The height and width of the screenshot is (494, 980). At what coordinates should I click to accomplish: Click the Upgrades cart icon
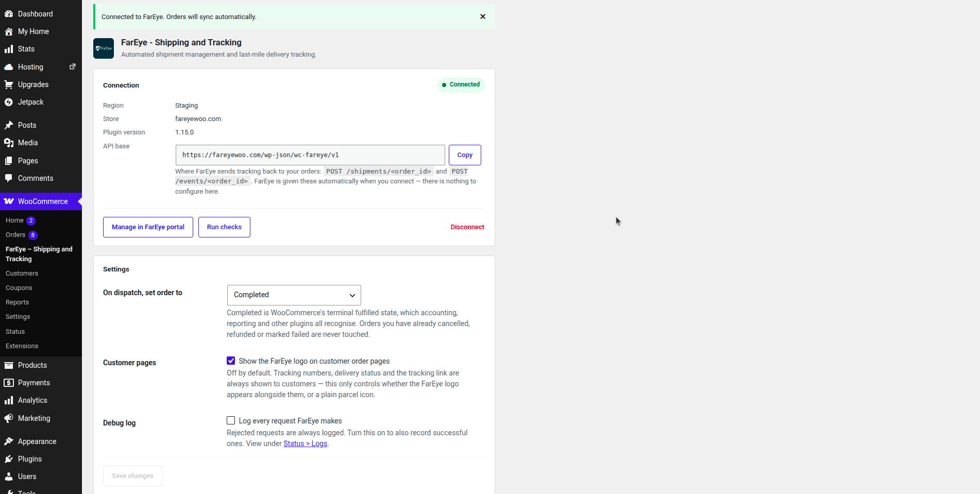(9, 84)
